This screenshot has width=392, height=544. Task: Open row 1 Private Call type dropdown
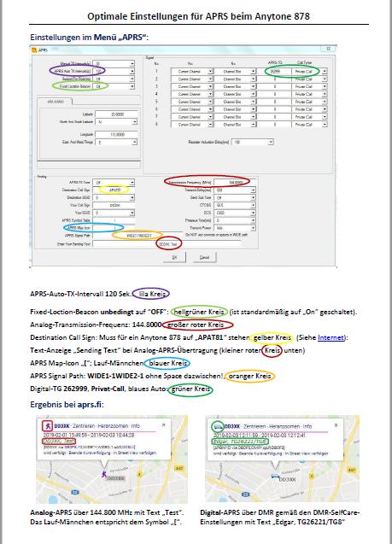325,72
